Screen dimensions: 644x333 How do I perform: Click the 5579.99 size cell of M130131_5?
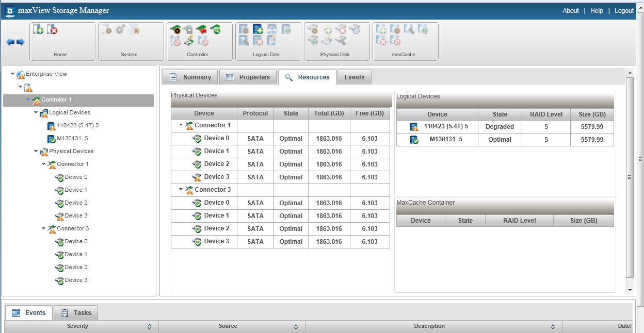pyautogui.click(x=592, y=140)
